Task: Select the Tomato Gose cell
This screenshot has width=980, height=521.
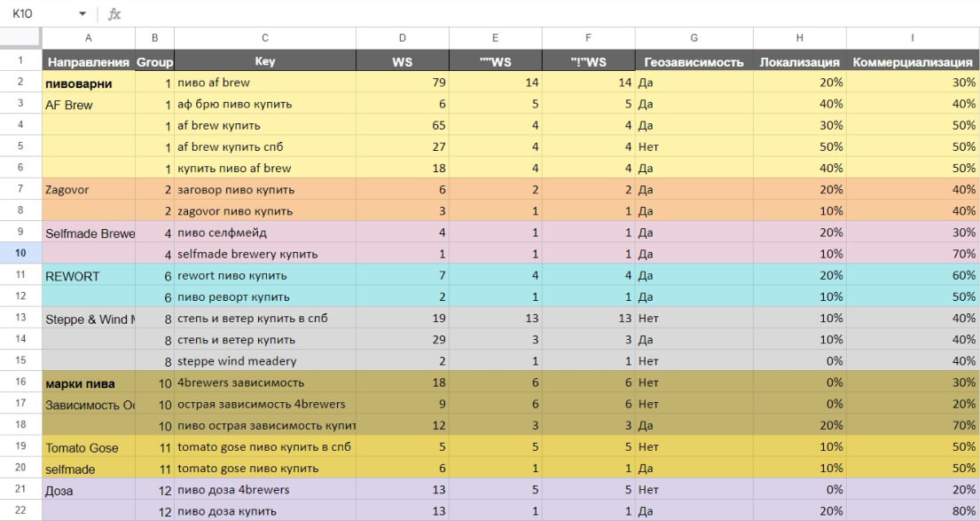Action: click(x=88, y=447)
